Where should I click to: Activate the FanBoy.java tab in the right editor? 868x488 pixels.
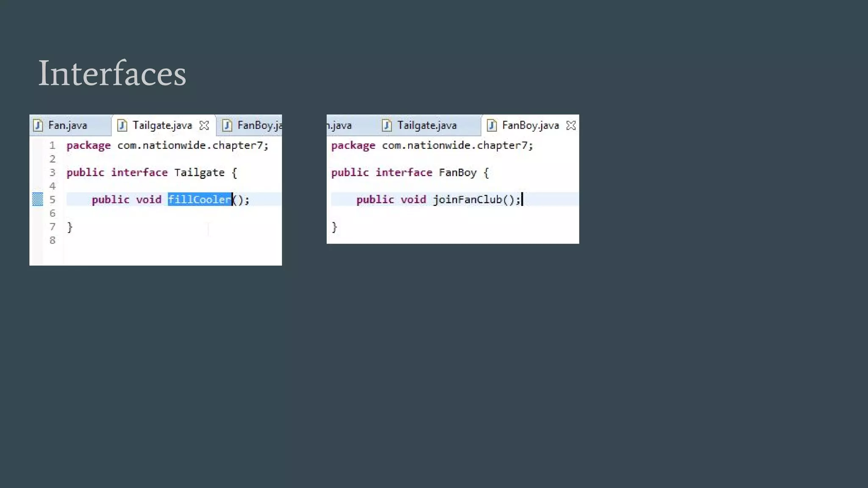click(x=530, y=125)
